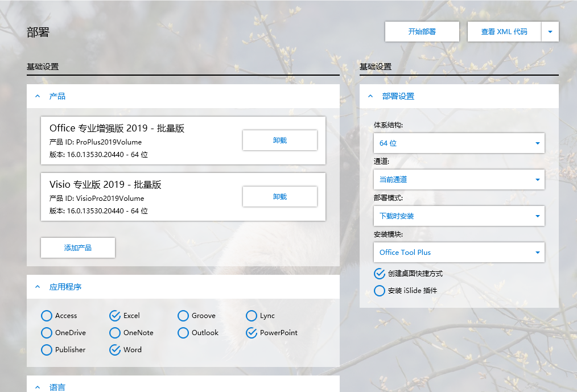The height and width of the screenshot is (392, 577).
Task: Click the 部署模式: label
Action: coord(388,198)
